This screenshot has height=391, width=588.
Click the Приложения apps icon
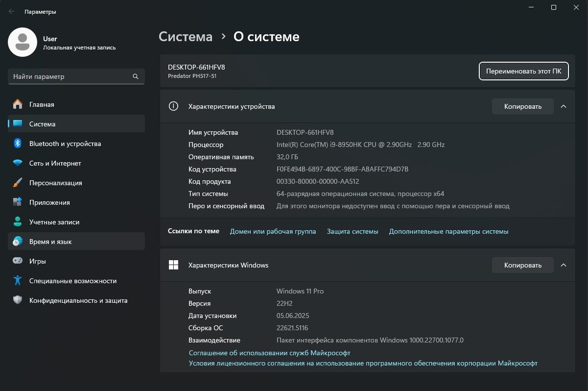pyautogui.click(x=18, y=202)
